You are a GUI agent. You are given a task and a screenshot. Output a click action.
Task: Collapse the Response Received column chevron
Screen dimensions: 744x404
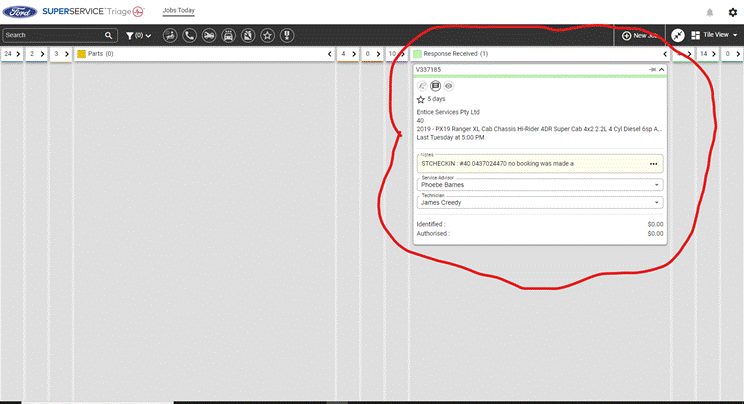click(x=665, y=54)
